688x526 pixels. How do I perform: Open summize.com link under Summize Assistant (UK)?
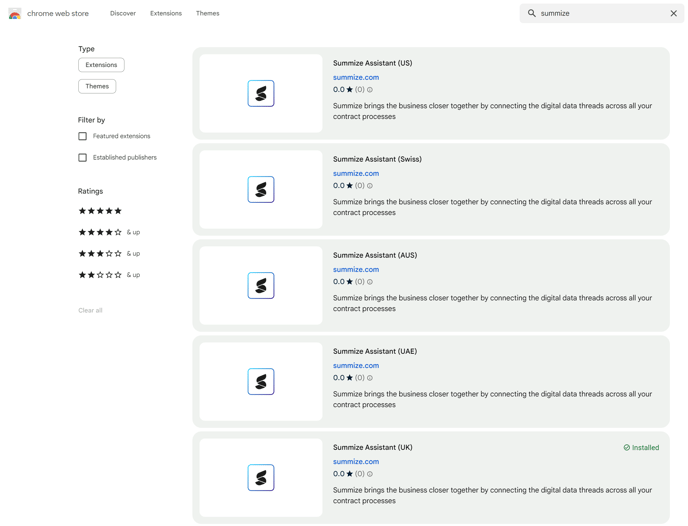point(356,462)
